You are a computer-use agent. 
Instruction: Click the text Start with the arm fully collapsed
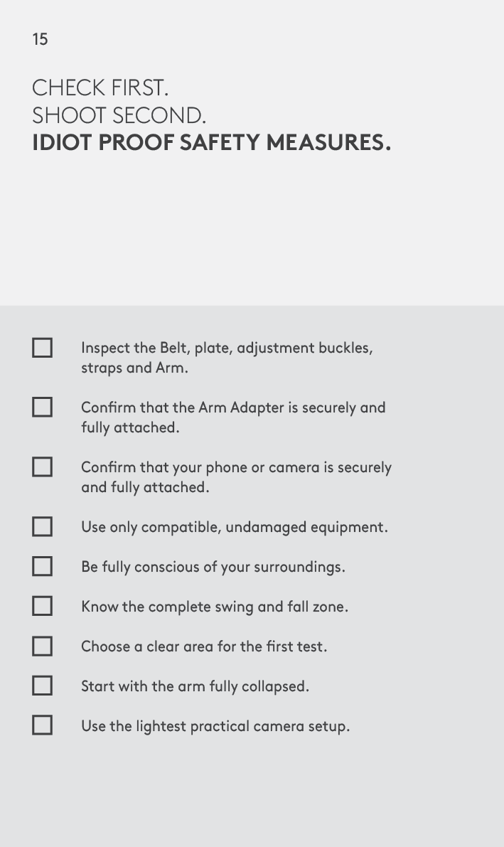coord(195,686)
